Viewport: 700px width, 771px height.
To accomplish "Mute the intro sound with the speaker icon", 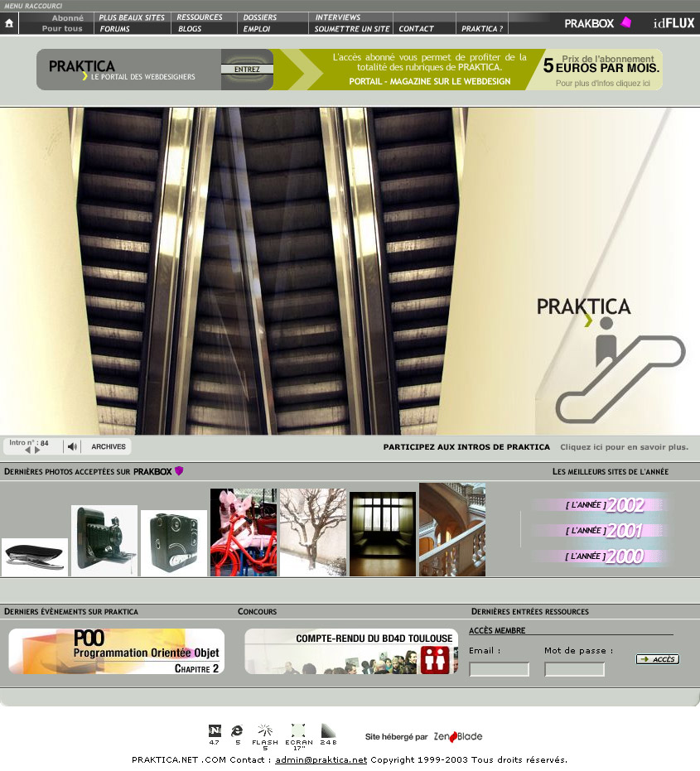I will coord(72,446).
